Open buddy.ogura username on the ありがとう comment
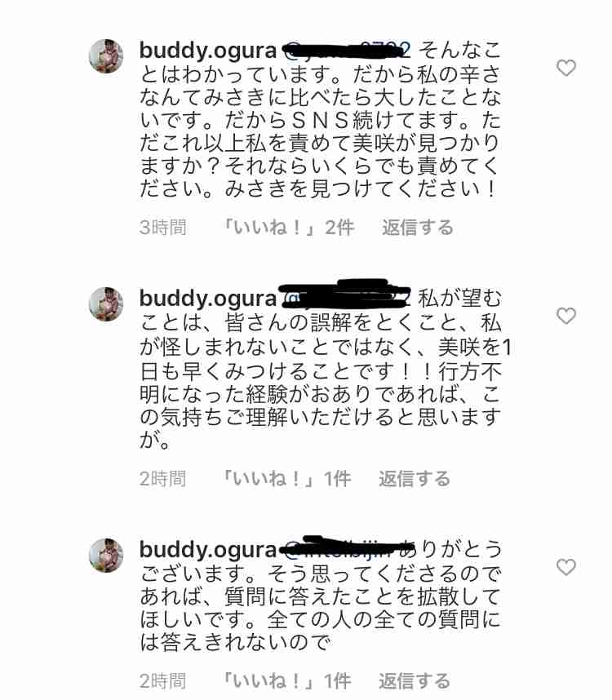This screenshot has height=700, width=612. 208,550
